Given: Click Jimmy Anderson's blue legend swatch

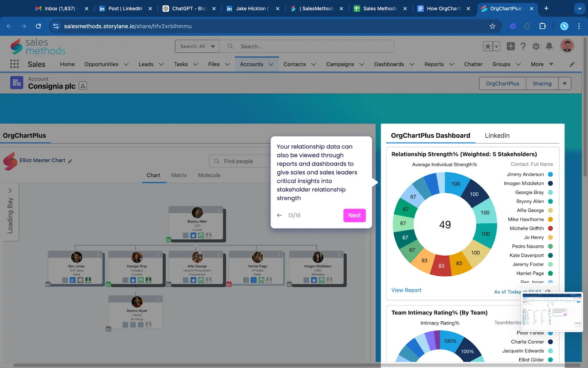Looking at the screenshot, I should (551, 174).
